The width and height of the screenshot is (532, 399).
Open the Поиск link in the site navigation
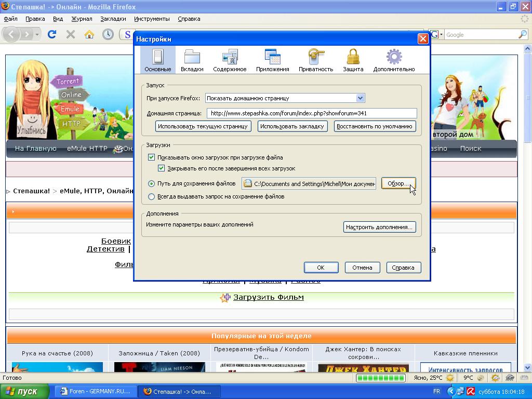471,148
